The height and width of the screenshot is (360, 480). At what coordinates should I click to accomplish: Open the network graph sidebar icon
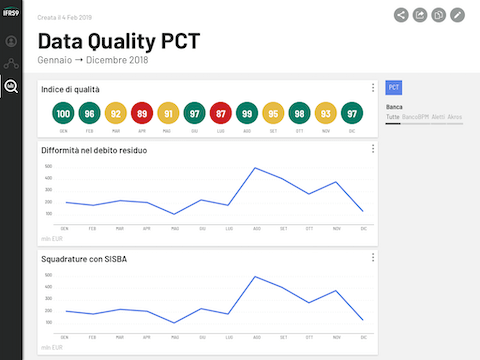tap(11, 63)
